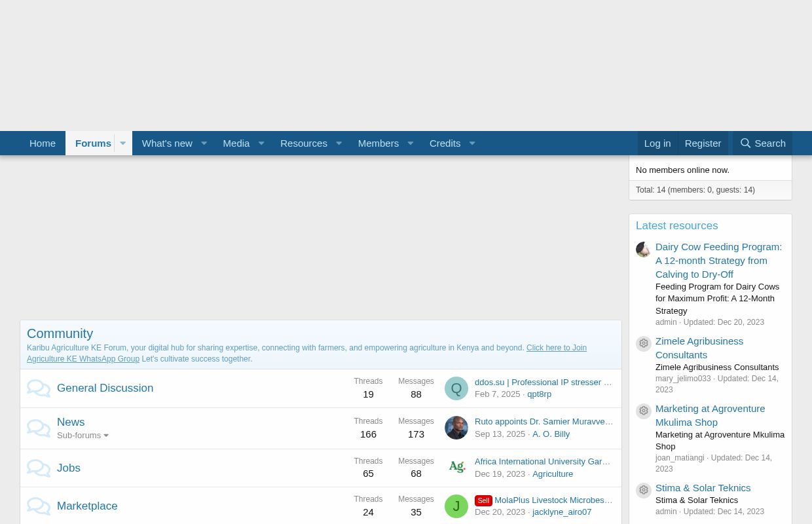Expand the Media dropdown arrow
Image resolution: width=812 pixels, height=524 pixels.
click(261, 143)
